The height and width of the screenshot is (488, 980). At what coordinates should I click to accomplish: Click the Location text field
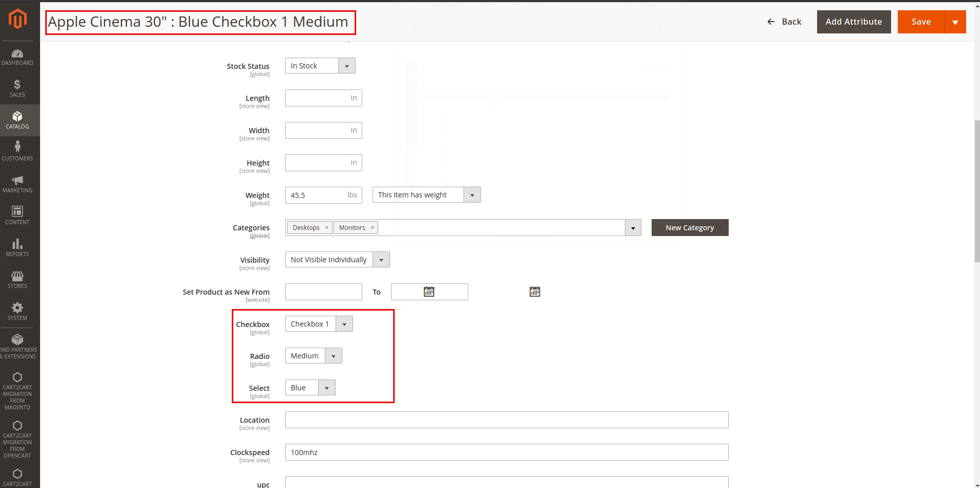[x=507, y=420]
